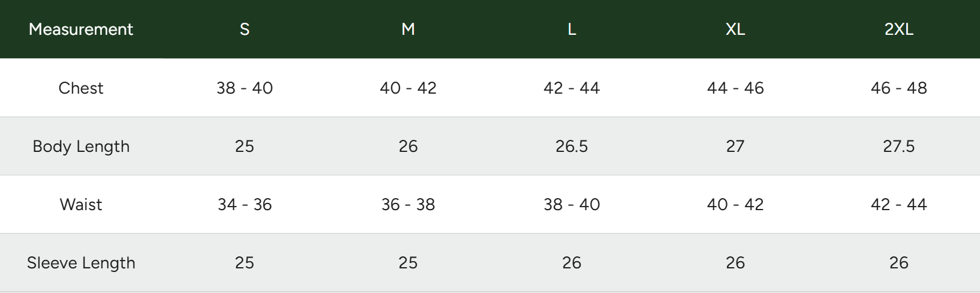This screenshot has height=293, width=980.
Task: Click the Measurement column header
Action: coord(81,29)
